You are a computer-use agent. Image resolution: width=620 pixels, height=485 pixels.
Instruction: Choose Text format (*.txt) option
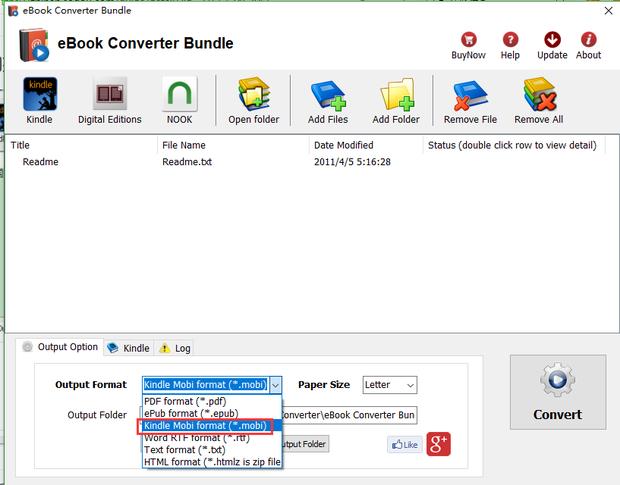coord(212,450)
